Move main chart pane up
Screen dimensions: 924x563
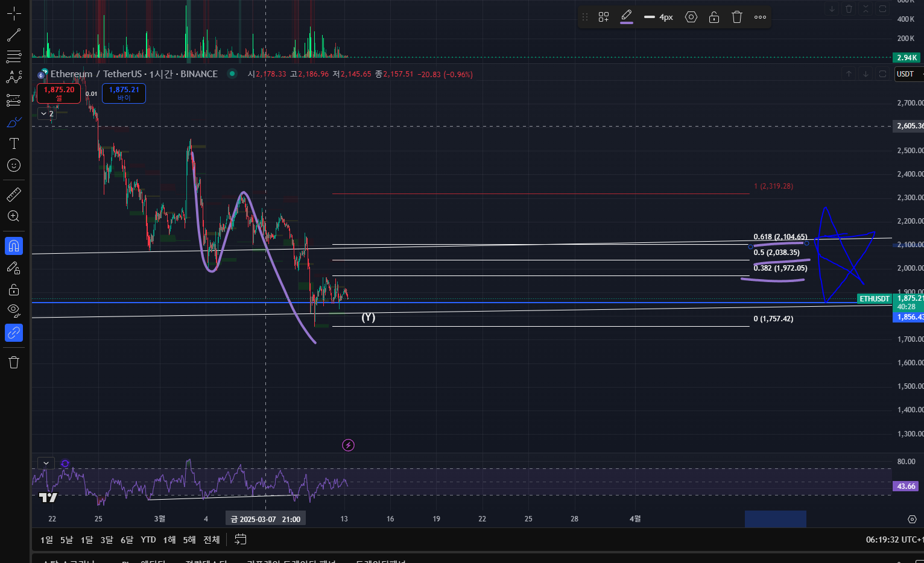tap(849, 74)
